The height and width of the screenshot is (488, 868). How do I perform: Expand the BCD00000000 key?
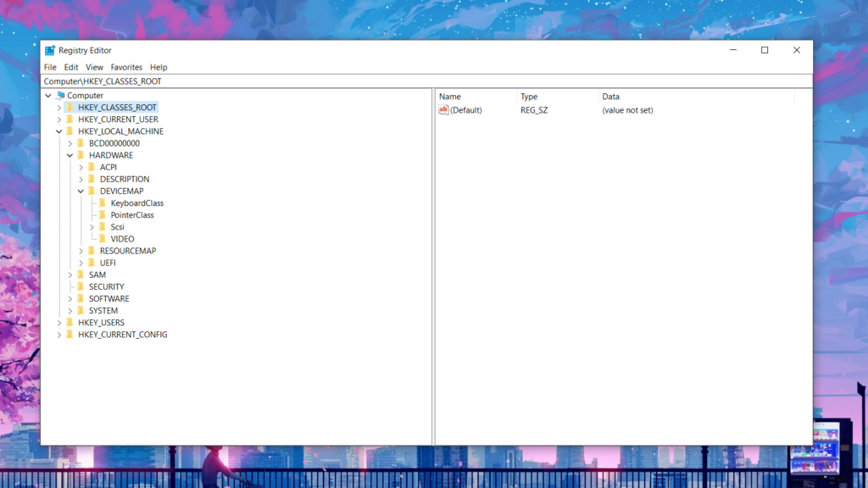(70, 143)
